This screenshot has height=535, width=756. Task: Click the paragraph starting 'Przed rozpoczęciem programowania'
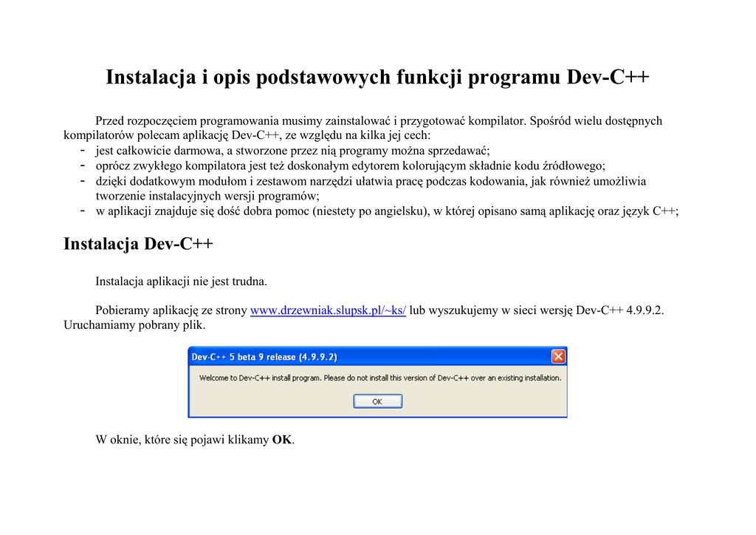[x=379, y=120]
